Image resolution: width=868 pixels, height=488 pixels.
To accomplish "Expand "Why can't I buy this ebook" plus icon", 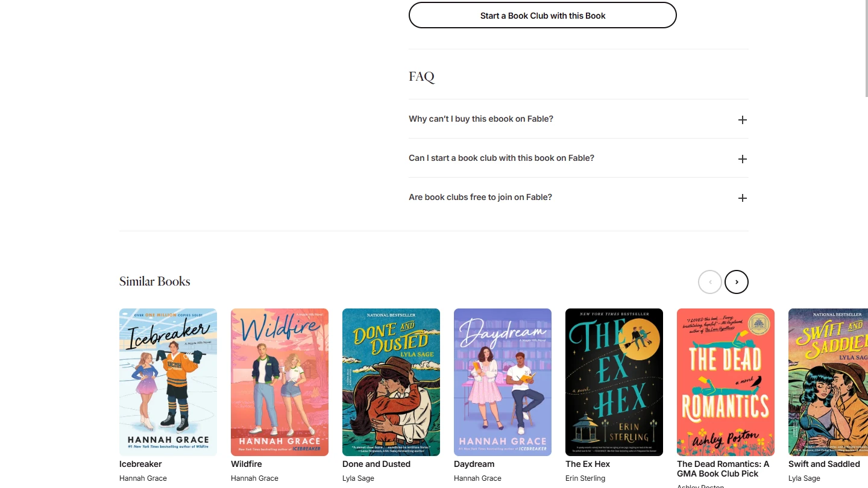I will 742,120.
